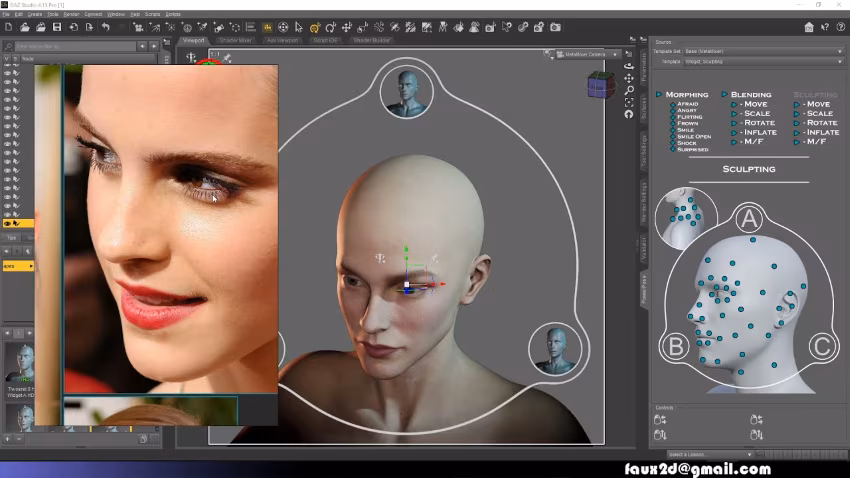Toggle the V column header in Scene
This screenshot has height=478, width=850.
click(7, 59)
